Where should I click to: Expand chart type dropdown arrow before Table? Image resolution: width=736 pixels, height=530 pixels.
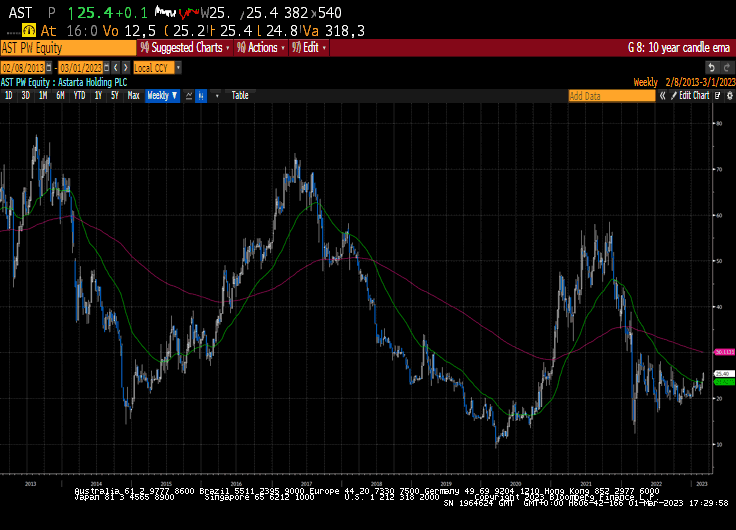click(x=216, y=96)
